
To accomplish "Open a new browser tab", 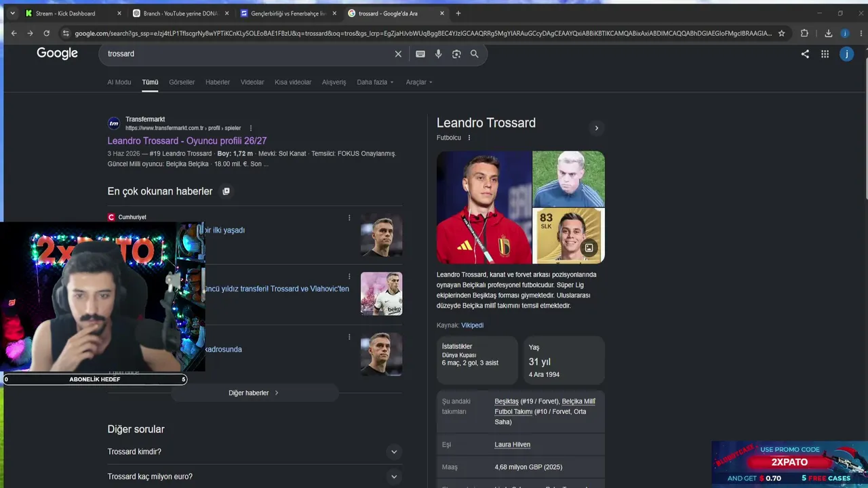I will [458, 13].
